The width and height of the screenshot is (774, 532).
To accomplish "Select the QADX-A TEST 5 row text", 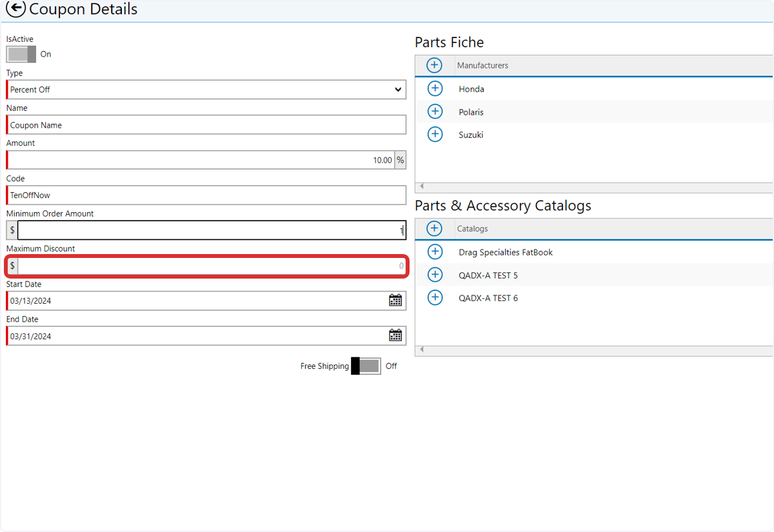I will (x=488, y=275).
